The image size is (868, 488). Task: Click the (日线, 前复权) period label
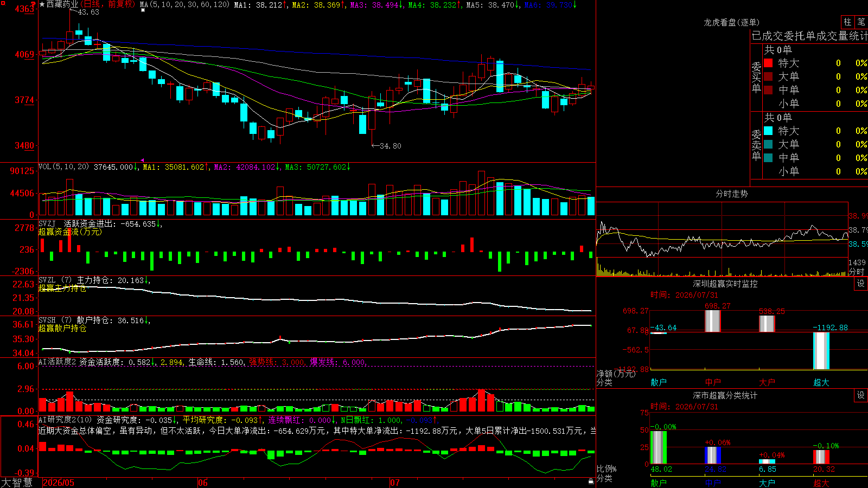[x=107, y=4]
